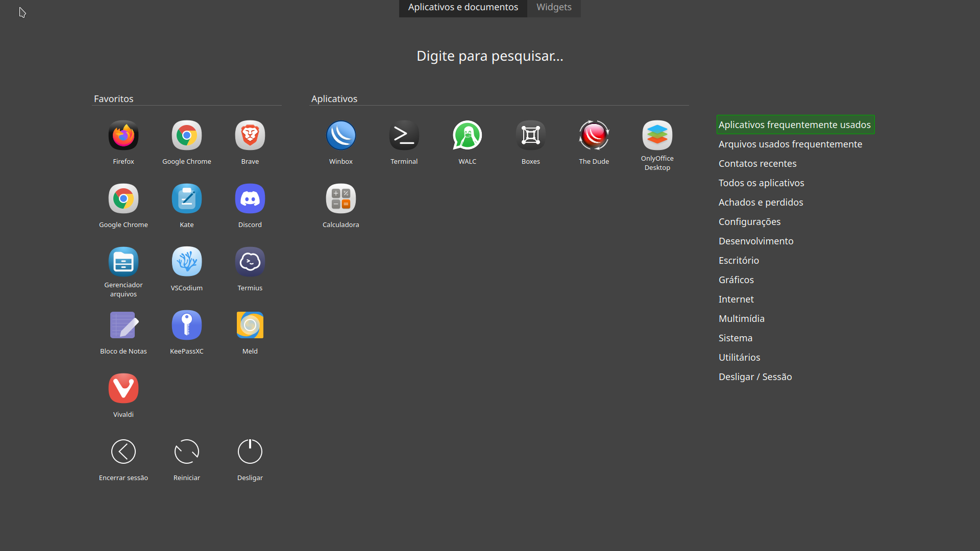Click the Reiniciar icon
Viewport: 980px width, 551px height.
tap(187, 452)
